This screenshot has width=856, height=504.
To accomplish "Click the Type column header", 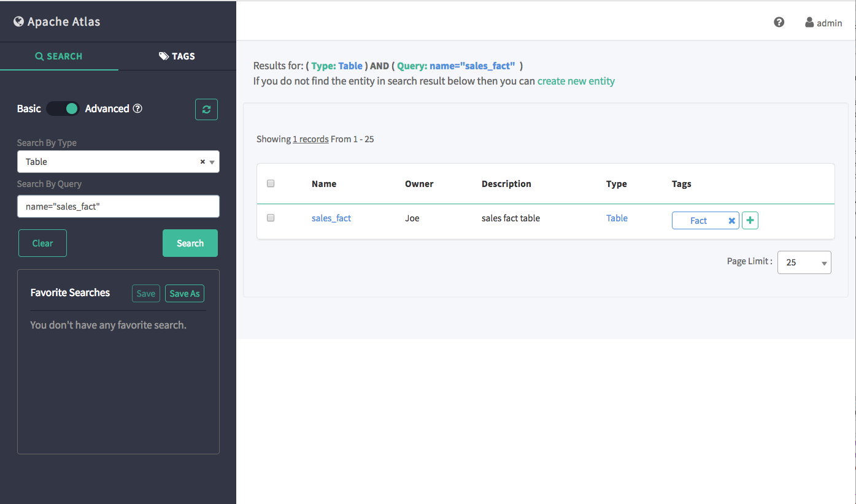I will pyautogui.click(x=617, y=184).
